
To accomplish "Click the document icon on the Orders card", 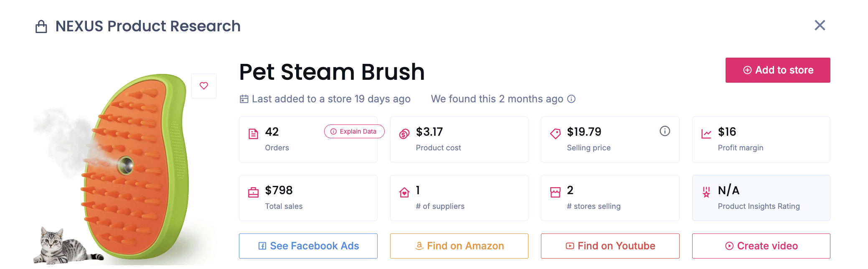I will [x=253, y=132].
